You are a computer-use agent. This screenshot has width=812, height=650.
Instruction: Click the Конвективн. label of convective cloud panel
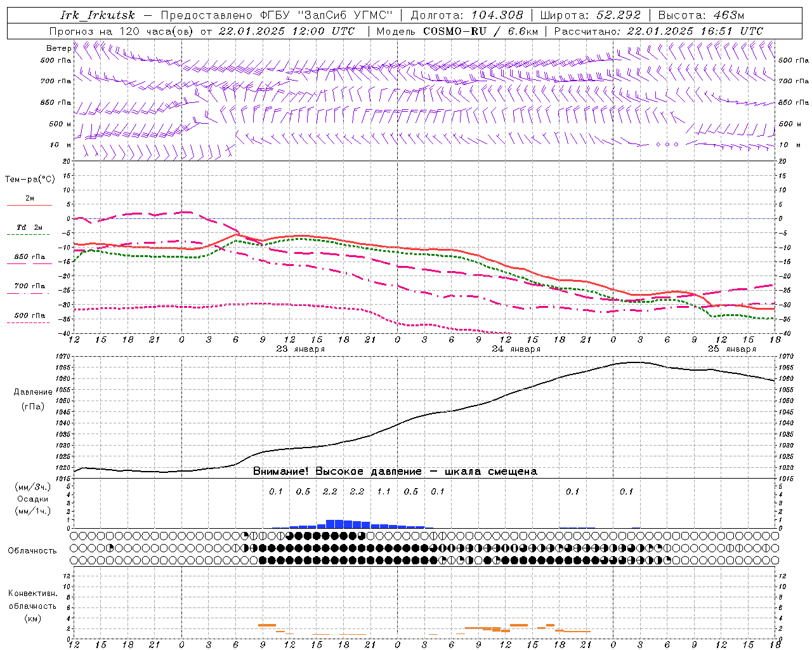32,594
